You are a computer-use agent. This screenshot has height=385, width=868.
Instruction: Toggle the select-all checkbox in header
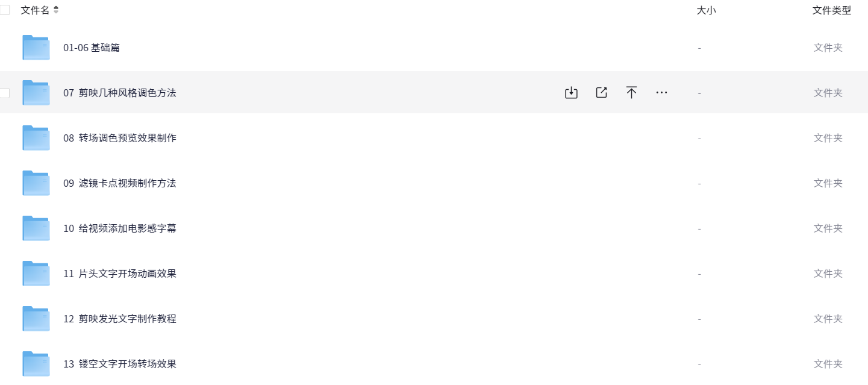[5, 10]
